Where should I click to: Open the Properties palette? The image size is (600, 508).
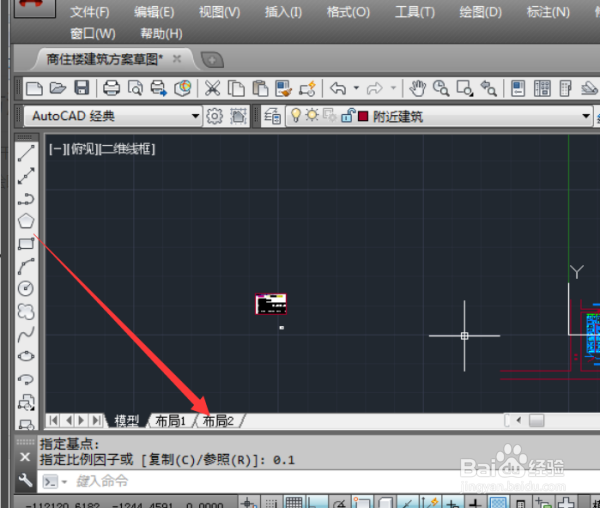click(x=518, y=88)
